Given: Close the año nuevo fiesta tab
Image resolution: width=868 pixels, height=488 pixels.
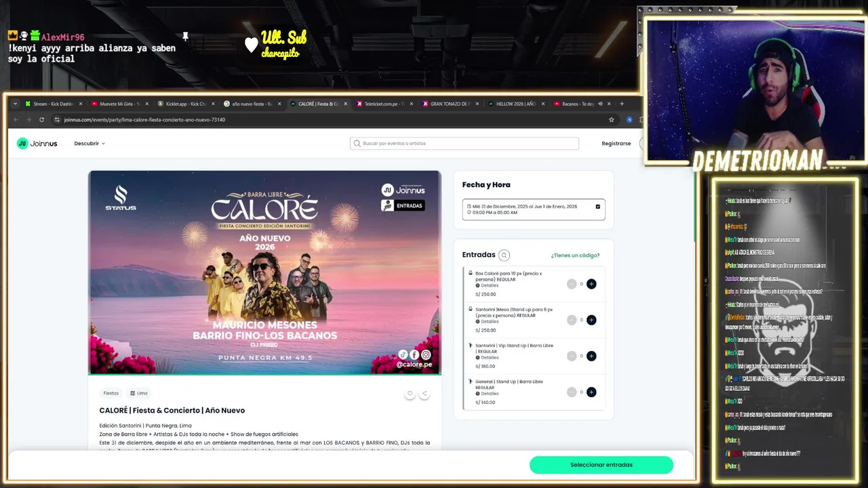Looking at the screenshot, I should pyautogui.click(x=279, y=104).
